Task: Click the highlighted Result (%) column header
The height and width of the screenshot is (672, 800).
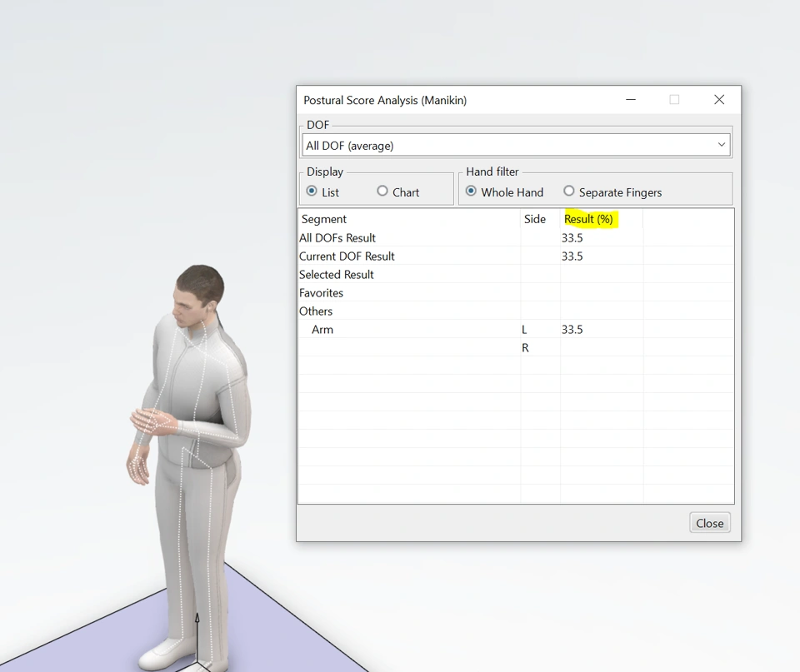Action: (x=588, y=219)
